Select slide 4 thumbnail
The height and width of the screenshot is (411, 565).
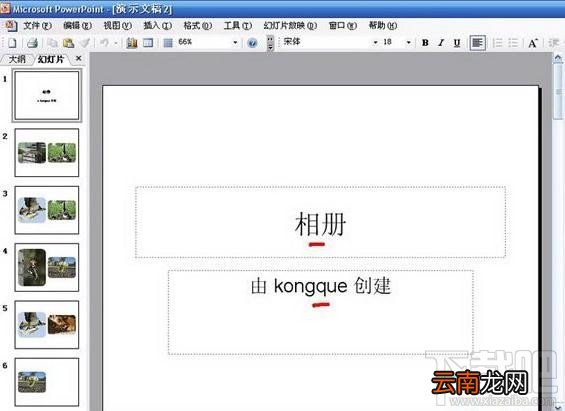(x=47, y=267)
